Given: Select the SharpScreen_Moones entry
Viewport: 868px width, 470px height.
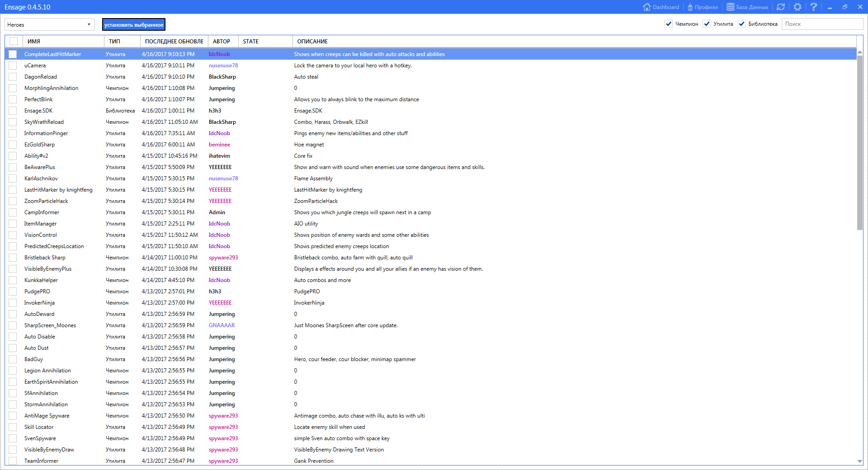Looking at the screenshot, I should coord(50,325).
